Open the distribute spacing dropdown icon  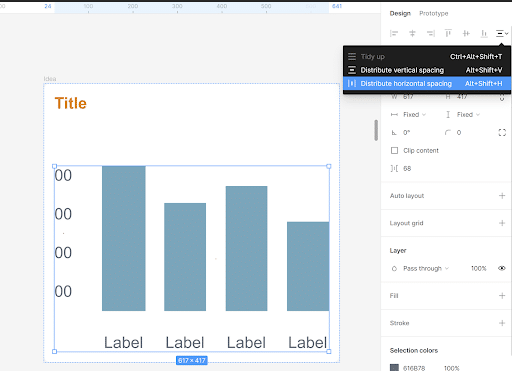502,33
